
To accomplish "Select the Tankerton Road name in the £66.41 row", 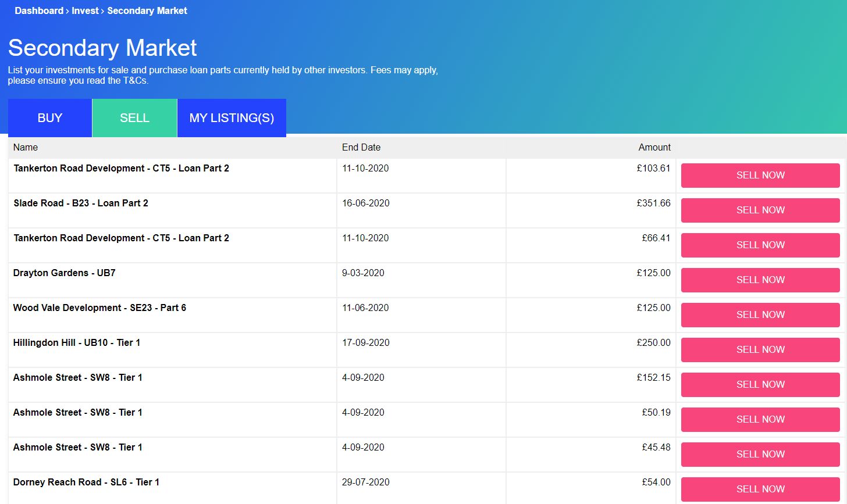I will [x=121, y=238].
